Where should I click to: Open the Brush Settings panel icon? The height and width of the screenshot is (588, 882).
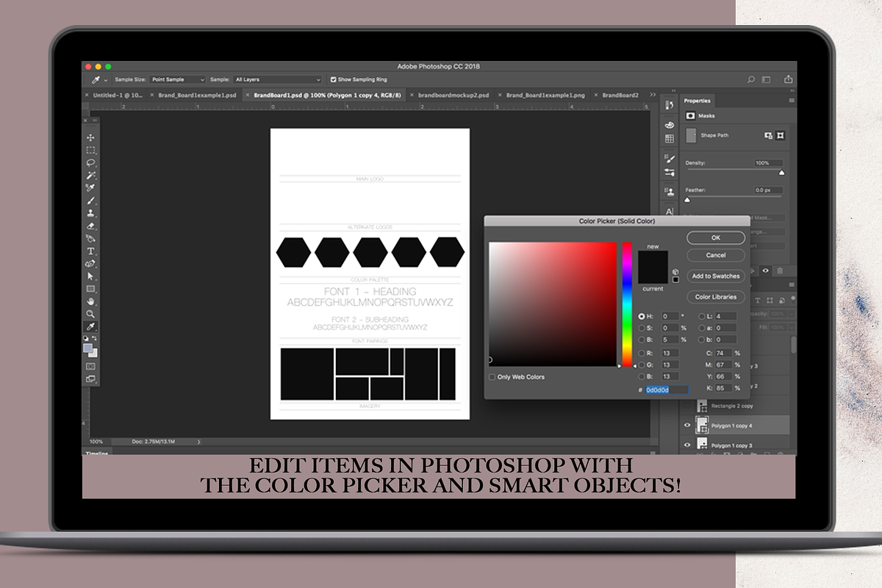tap(669, 158)
